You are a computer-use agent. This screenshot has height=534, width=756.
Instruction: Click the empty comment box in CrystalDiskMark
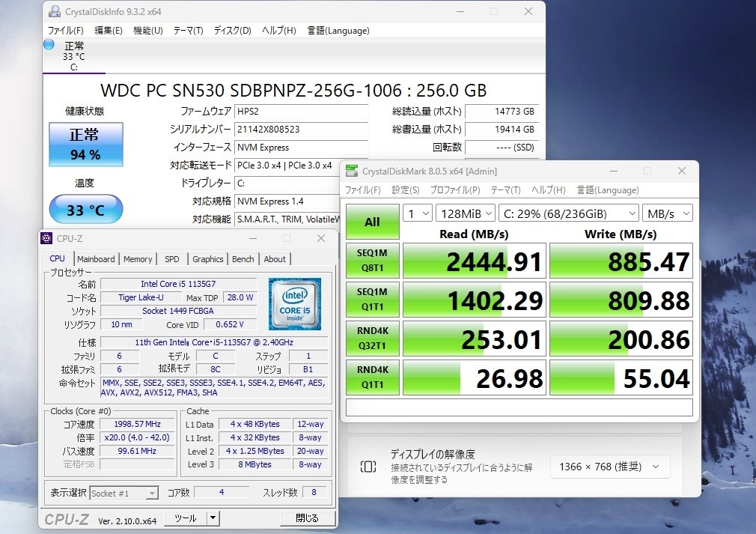tap(519, 407)
